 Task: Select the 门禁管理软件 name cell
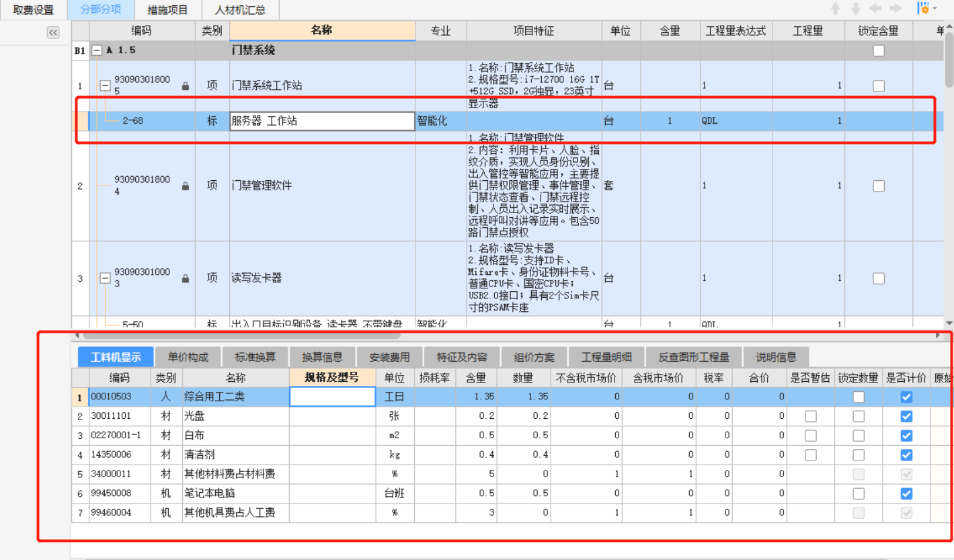322,186
